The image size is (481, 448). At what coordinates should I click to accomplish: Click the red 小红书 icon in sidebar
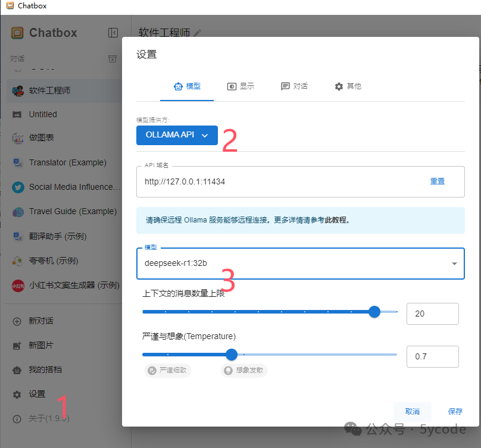coord(18,286)
